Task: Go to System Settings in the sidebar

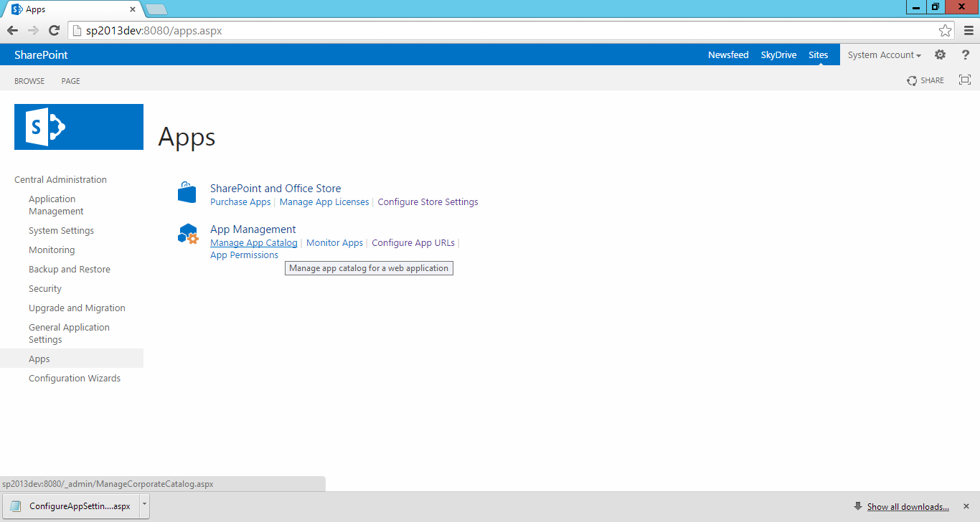Action: 61,230
